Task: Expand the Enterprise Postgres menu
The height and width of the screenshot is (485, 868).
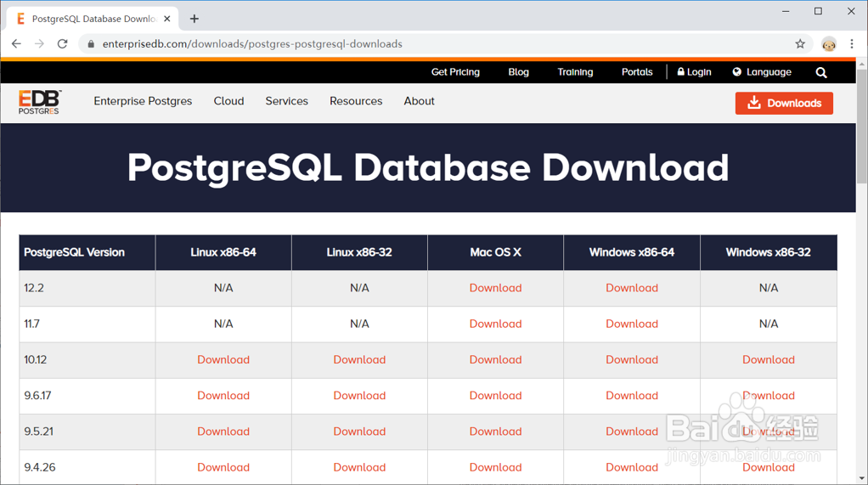Action: (x=143, y=101)
